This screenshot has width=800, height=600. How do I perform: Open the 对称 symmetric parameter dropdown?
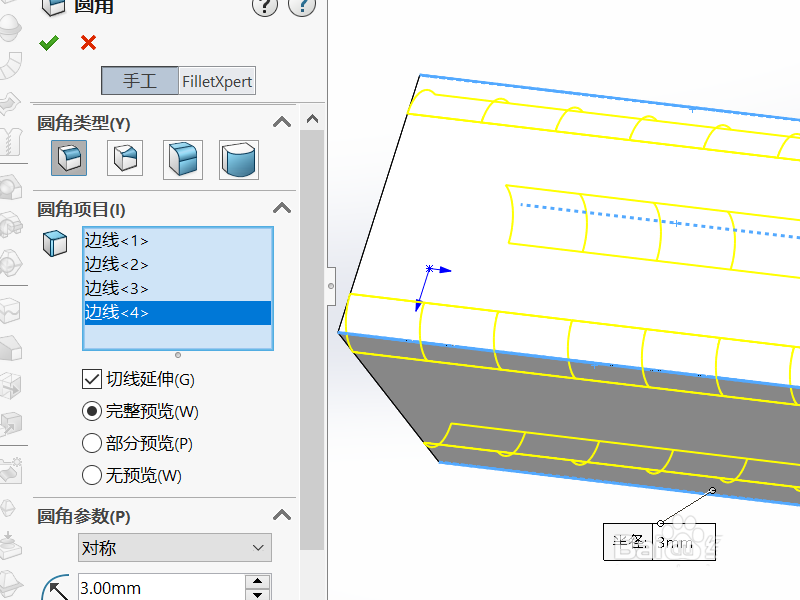click(174, 548)
